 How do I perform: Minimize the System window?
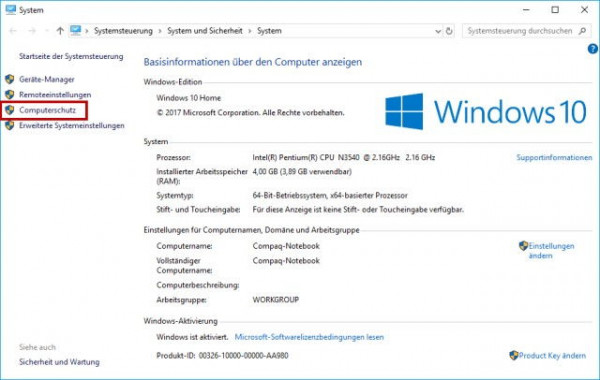pos(527,10)
